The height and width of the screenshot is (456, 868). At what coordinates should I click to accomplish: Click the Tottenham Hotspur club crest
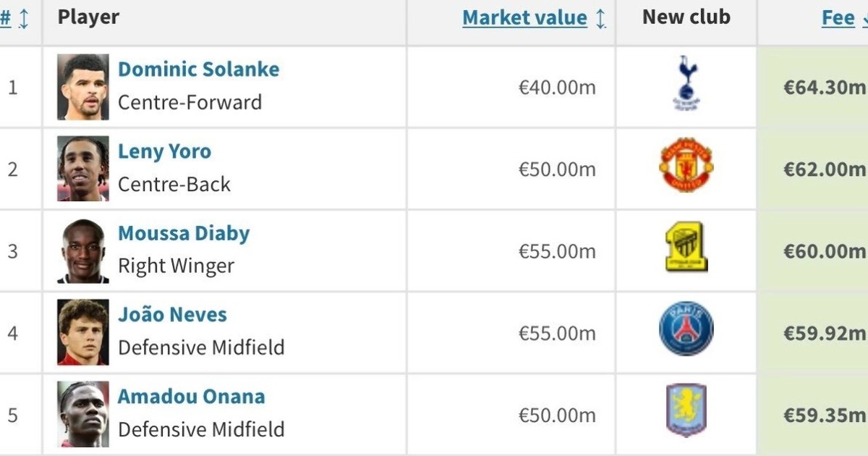pyautogui.click(x=686, y=83)
